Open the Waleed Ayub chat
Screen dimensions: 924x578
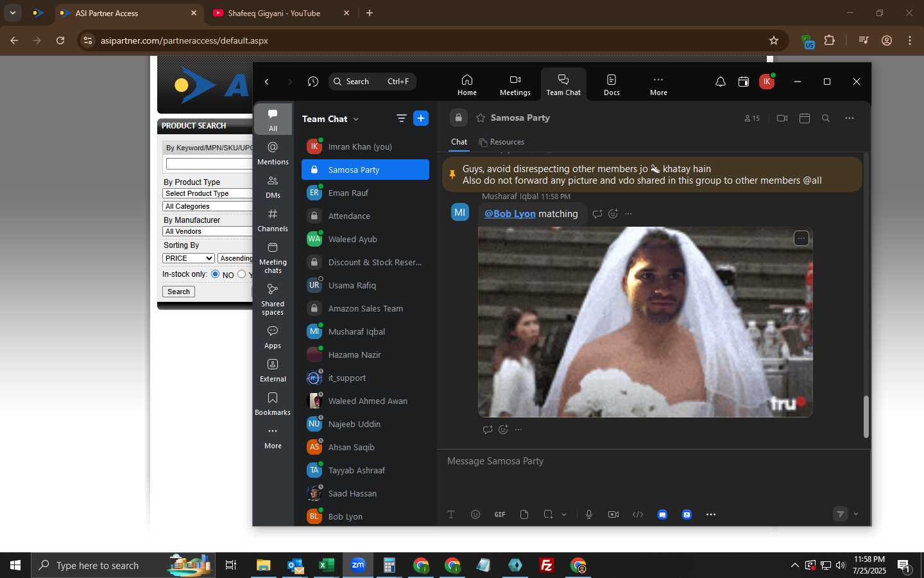tap(365, 239)
